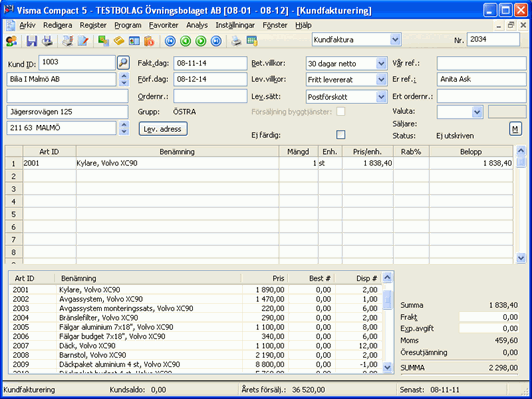
Task: Click the Er ref. field with Anita Ask
Action: tap(481, 79)
